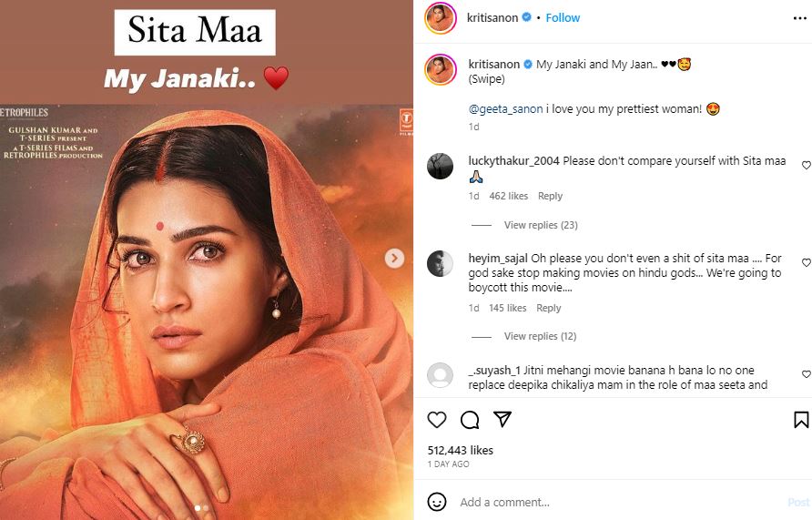Viewport: 812px width, 520px height.
Task: Go to next photo with carousel arrow
Action: tap(394, 259)
